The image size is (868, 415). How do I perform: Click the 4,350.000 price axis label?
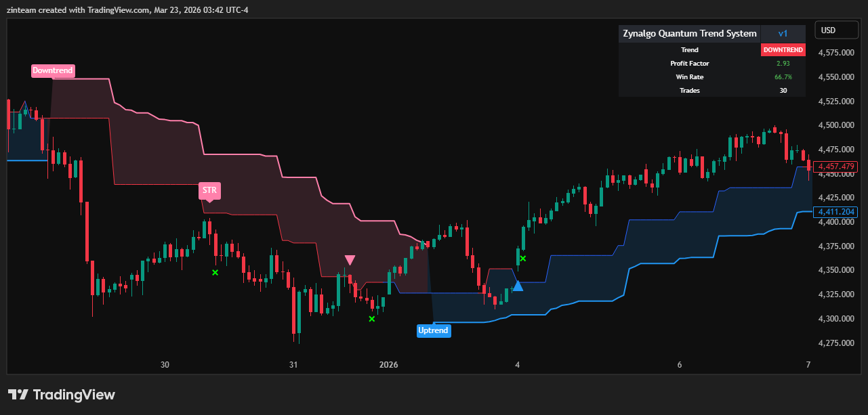835,270
